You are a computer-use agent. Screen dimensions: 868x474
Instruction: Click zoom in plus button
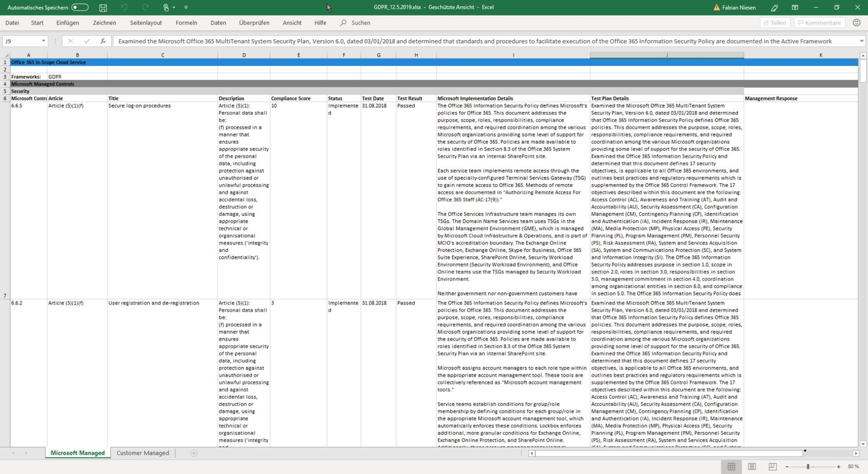(x=839, y=467)
